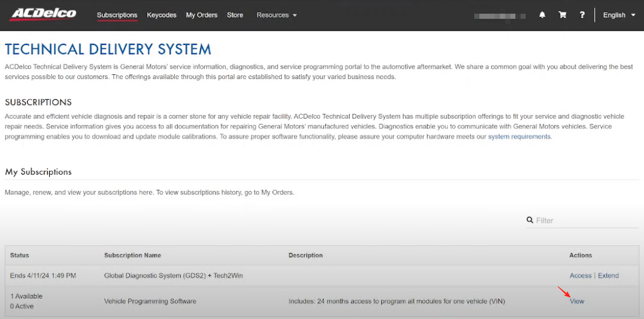Open the Keycodes page
The image size is (644, 319).
(x=162, y=15)
